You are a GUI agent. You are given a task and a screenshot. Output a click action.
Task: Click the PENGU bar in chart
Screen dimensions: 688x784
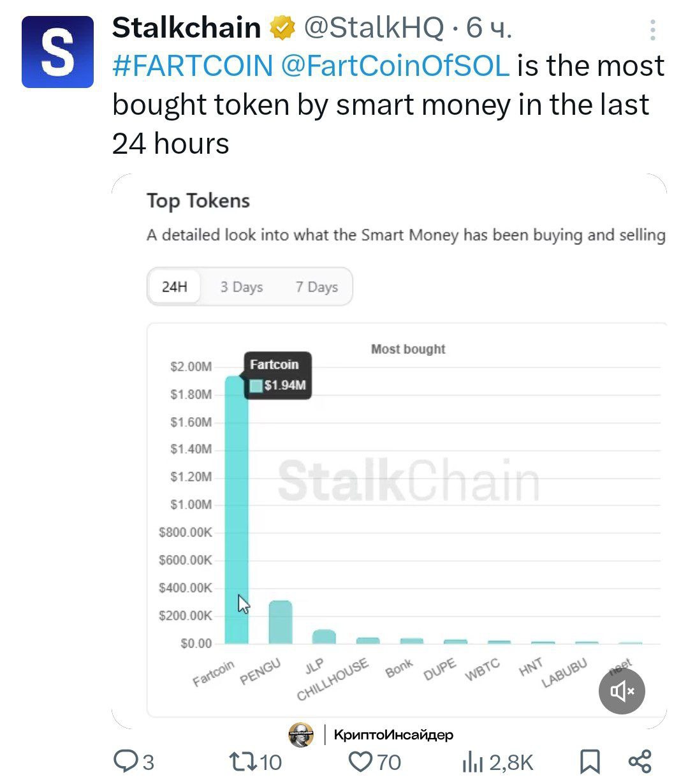pyautogui.click(x=281, y=622)
